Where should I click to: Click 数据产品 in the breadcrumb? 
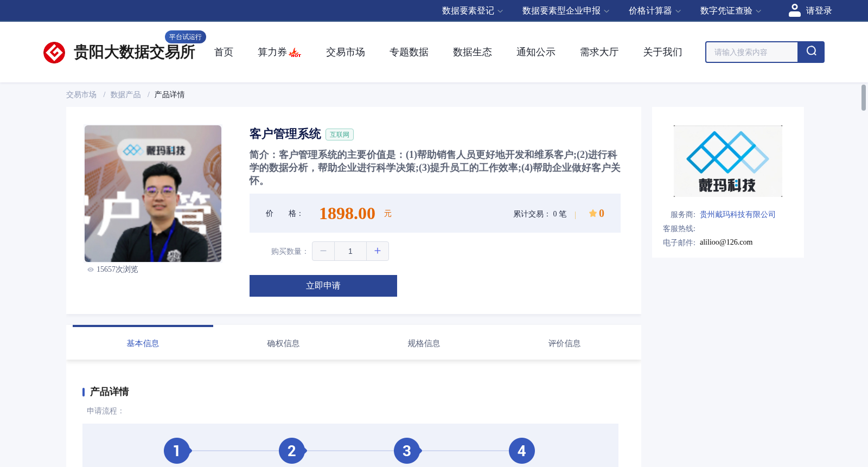coord(126,95)
